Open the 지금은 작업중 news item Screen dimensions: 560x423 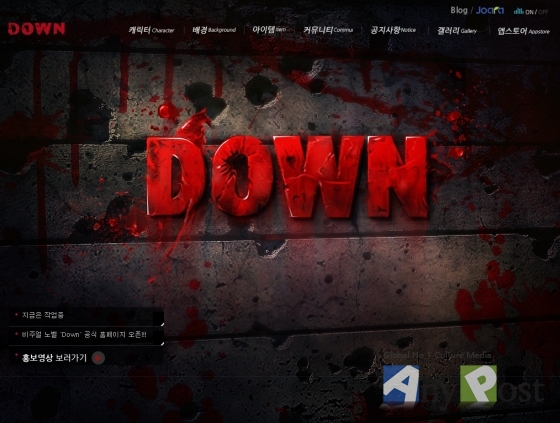(x=43, y=315)
